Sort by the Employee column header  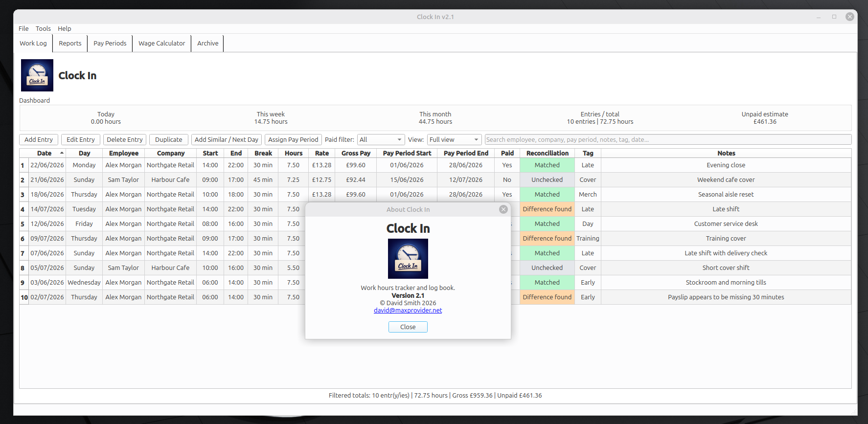[x=124, y=154]
